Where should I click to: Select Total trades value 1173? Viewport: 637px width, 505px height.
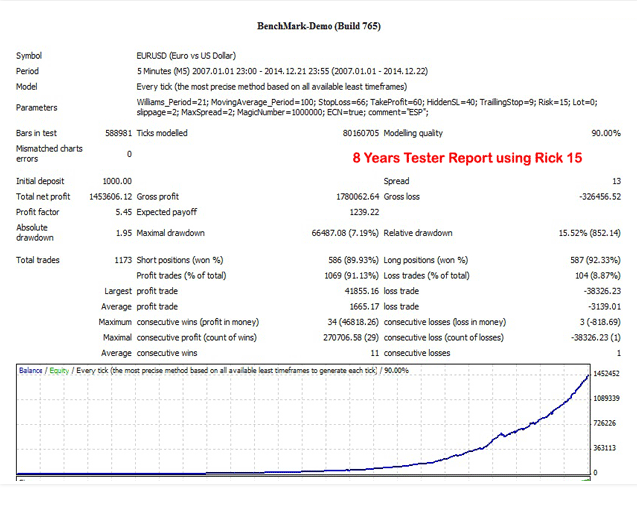[123, 260]
